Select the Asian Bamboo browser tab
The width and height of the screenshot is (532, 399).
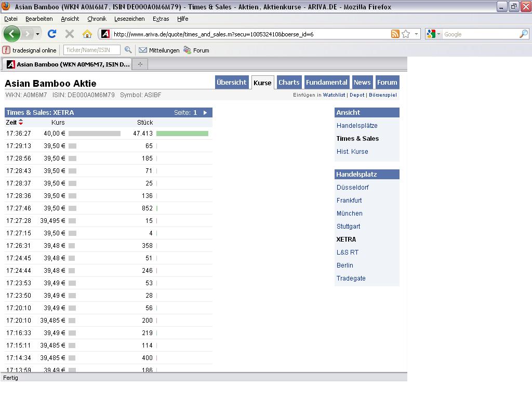pos(68,64)
